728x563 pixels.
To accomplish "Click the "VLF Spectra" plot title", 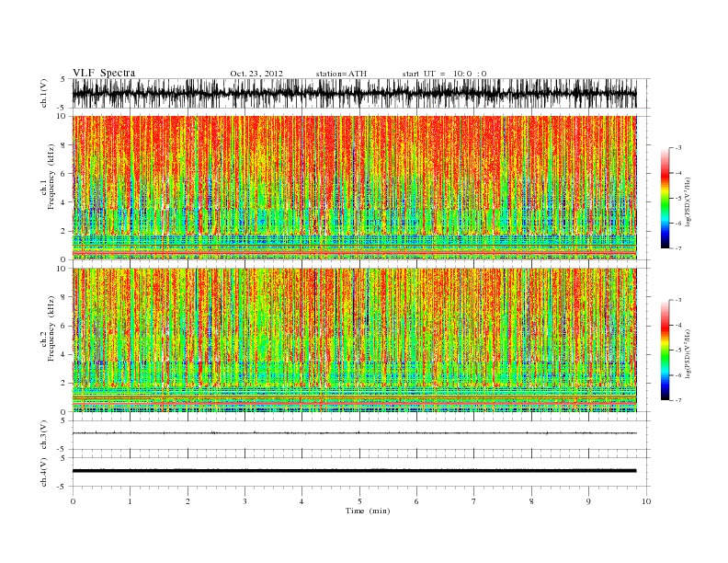I will [104, 73].
